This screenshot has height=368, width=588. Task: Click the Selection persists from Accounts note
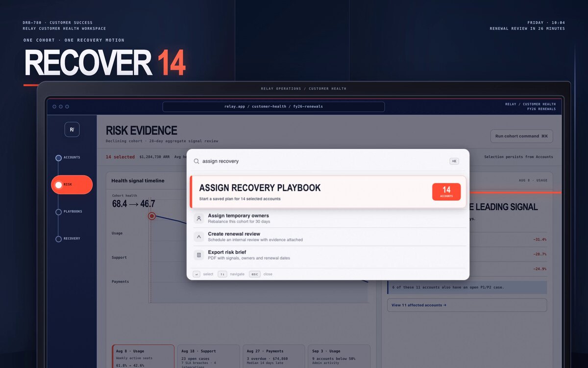(x=518, y=157)
